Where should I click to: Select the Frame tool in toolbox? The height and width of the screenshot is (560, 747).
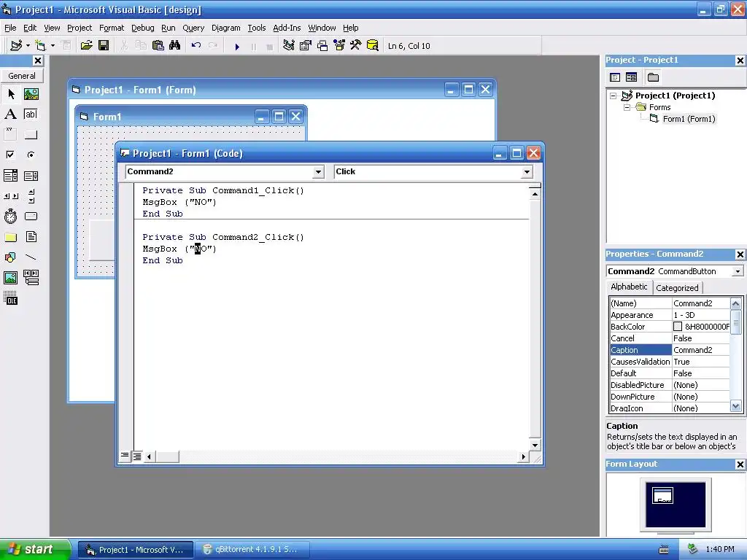10,134
